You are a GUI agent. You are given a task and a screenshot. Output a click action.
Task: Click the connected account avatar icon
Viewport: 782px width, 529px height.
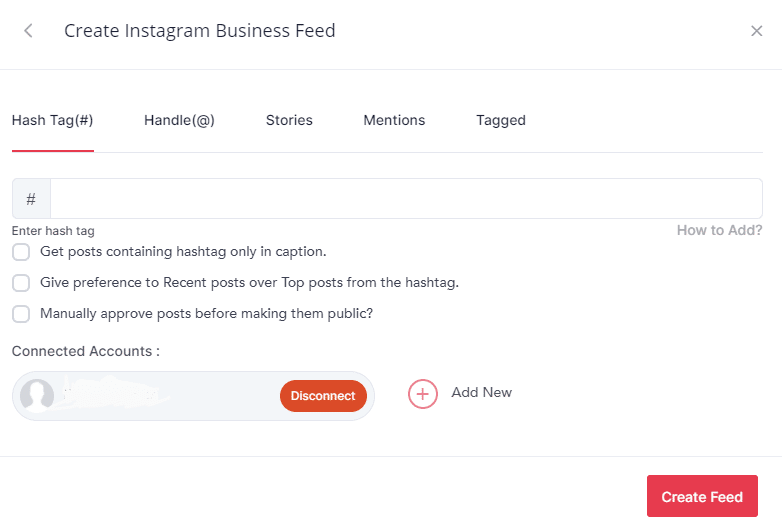point(37,396)
